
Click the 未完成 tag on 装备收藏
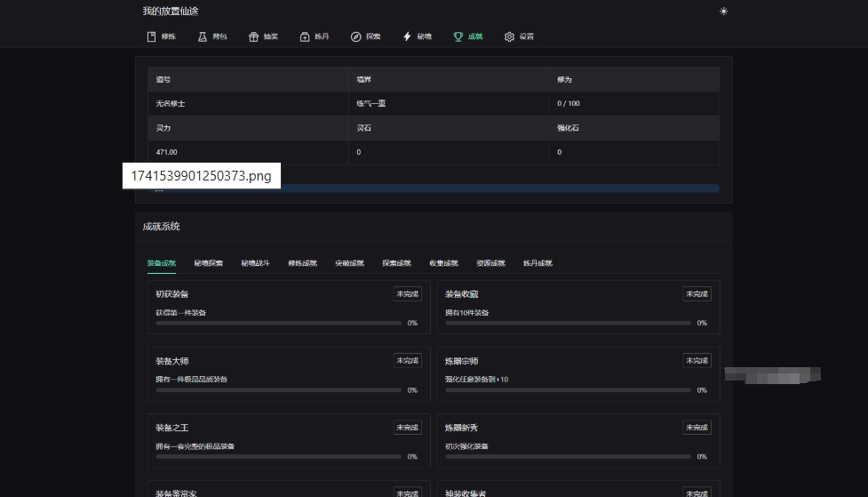697,294
